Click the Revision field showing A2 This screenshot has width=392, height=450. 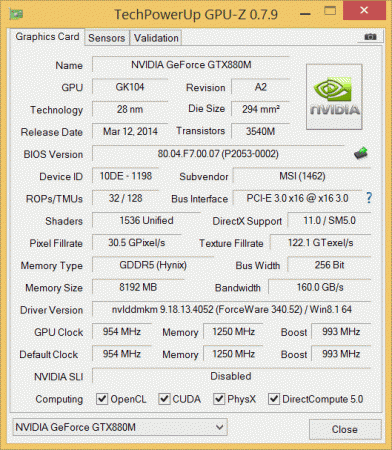(x=260, y=87)
